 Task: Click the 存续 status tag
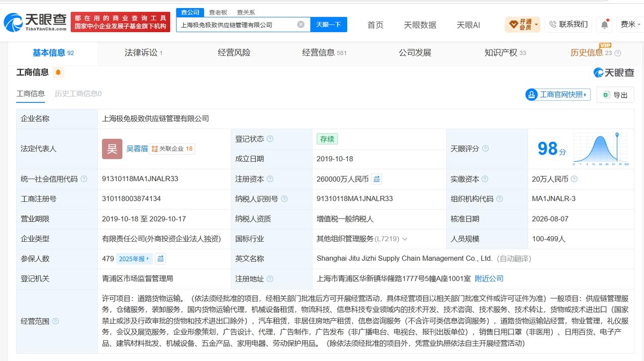coord(327,139)
